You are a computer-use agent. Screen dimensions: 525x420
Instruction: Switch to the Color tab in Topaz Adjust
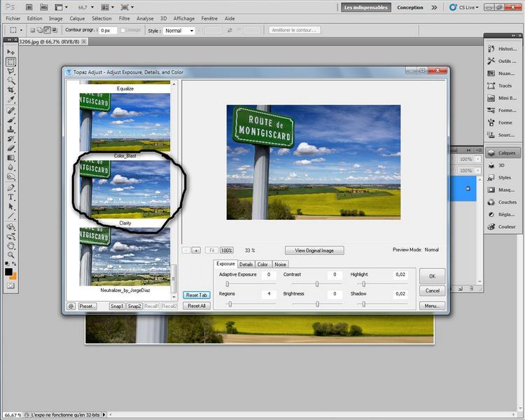262,265
